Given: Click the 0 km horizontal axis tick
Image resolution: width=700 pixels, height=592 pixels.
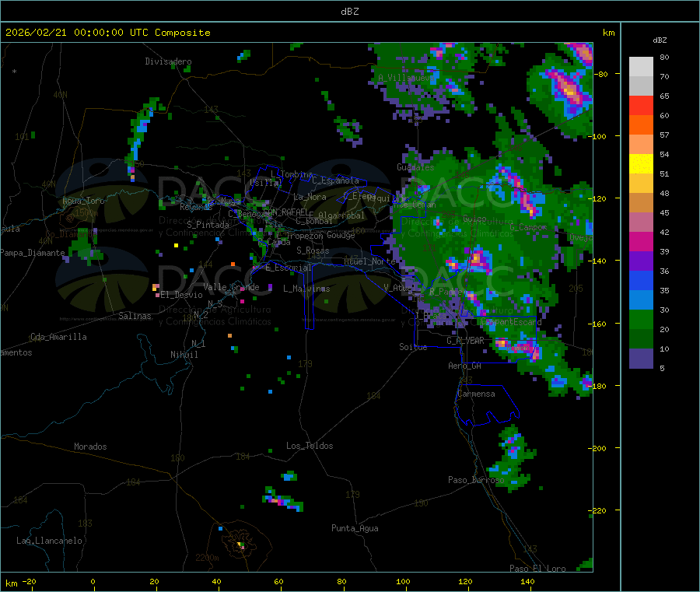Looking at the screenshot, I should point(93,582).
